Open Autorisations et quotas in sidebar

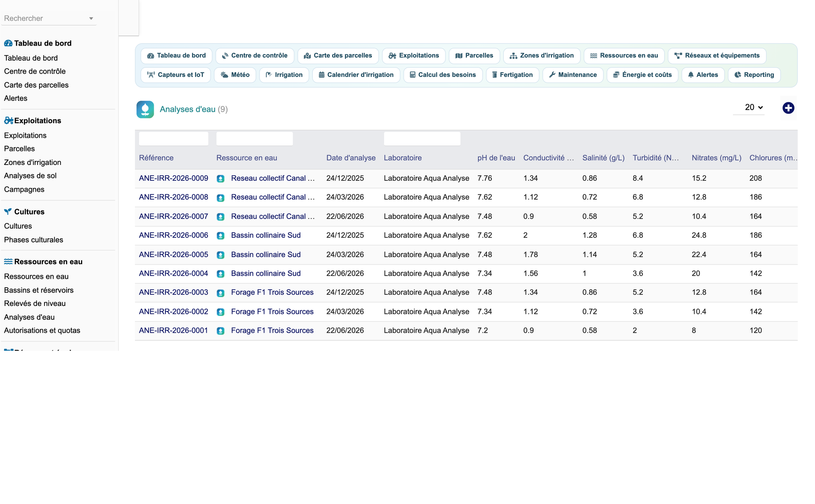click(x=42, y=331)
